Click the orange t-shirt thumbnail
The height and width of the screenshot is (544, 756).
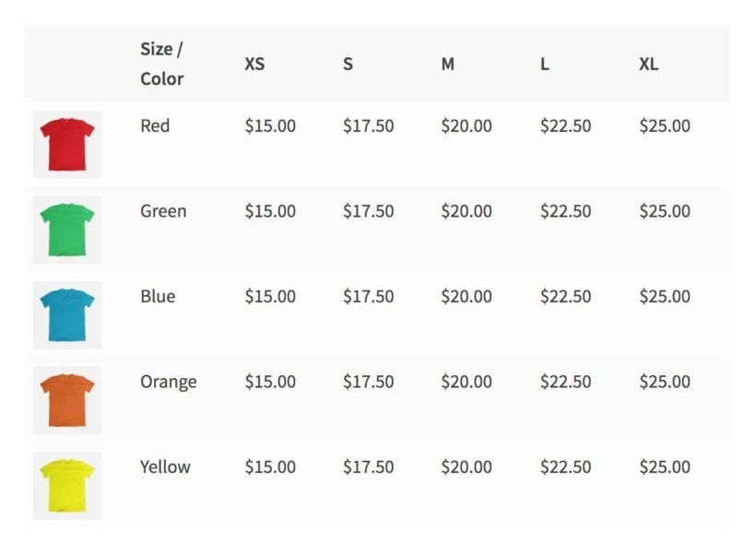pyautogui.click(x=67, y=400)
